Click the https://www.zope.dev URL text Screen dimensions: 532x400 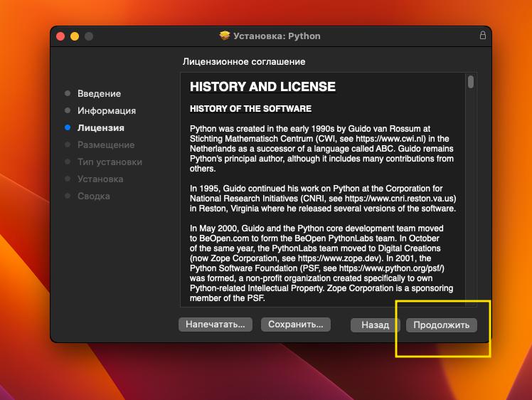338,258
